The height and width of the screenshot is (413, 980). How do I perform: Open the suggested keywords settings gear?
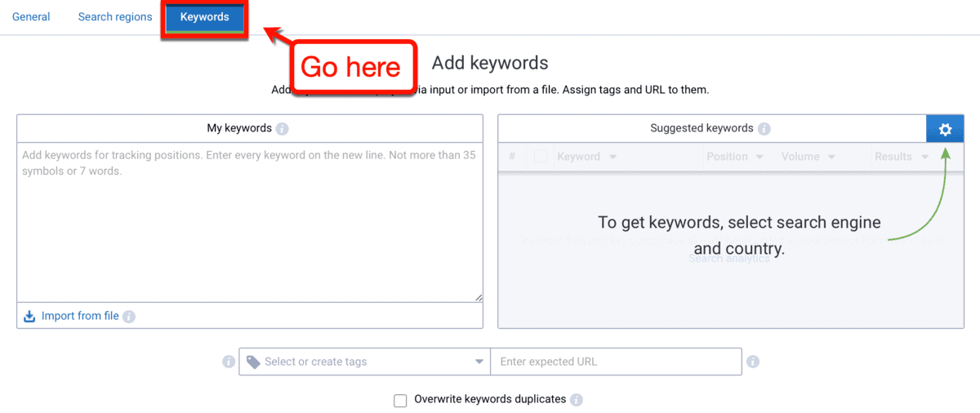coord(945,129)
